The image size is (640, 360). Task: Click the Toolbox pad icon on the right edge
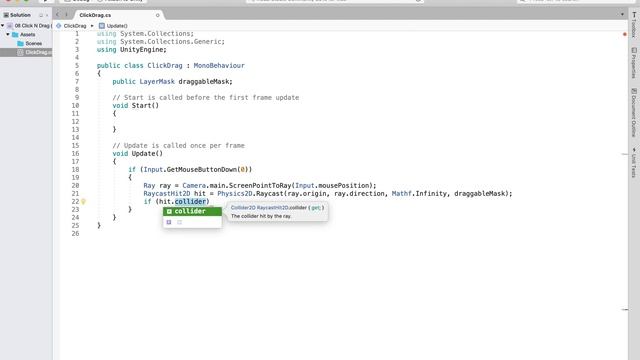(x=634, y=15)
